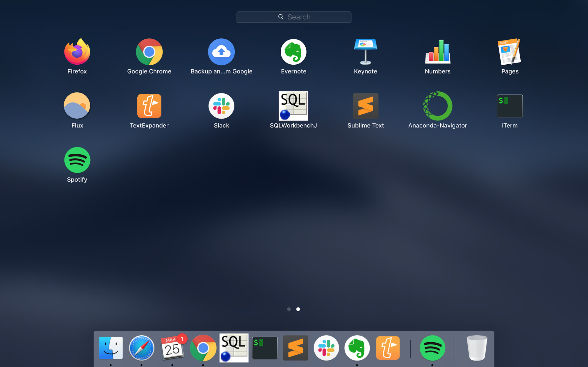Select the second Launchpad page dot
The width and height of the screenshot is (588, 367).
pos(298,309)
